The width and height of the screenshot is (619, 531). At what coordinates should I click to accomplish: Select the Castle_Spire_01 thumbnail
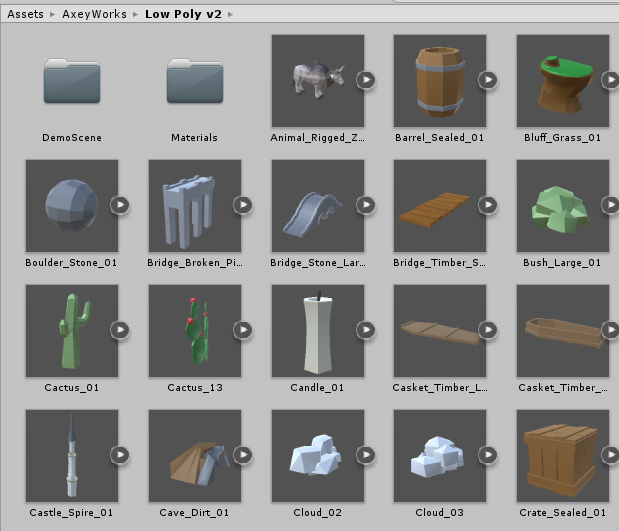click(x=72, y=456)
